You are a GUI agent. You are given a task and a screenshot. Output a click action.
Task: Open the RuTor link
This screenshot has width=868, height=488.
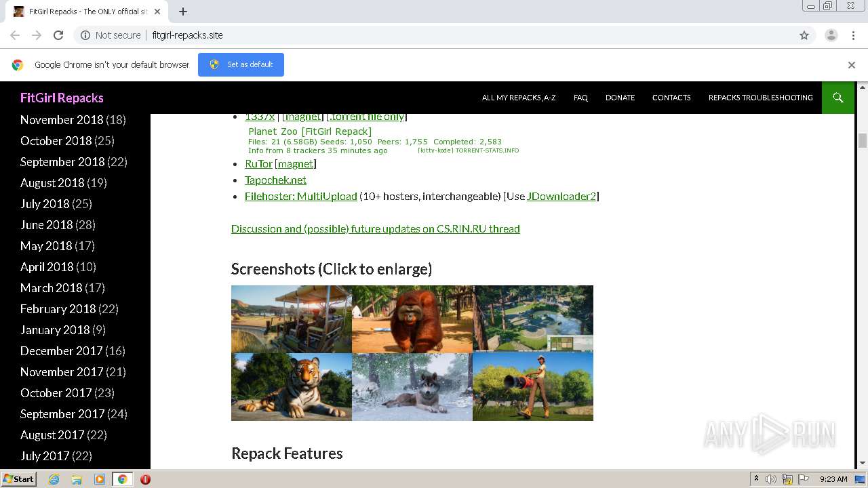(258, 163)
